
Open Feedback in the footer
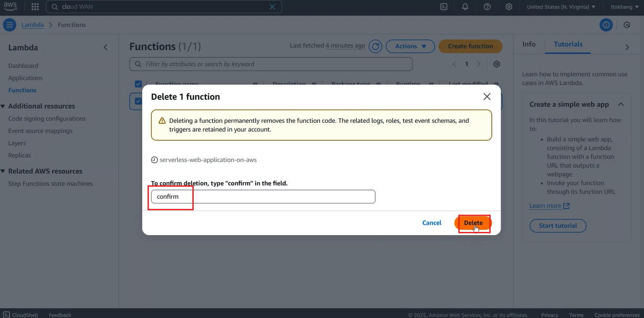pyautogui.click(x=60, y=315)
